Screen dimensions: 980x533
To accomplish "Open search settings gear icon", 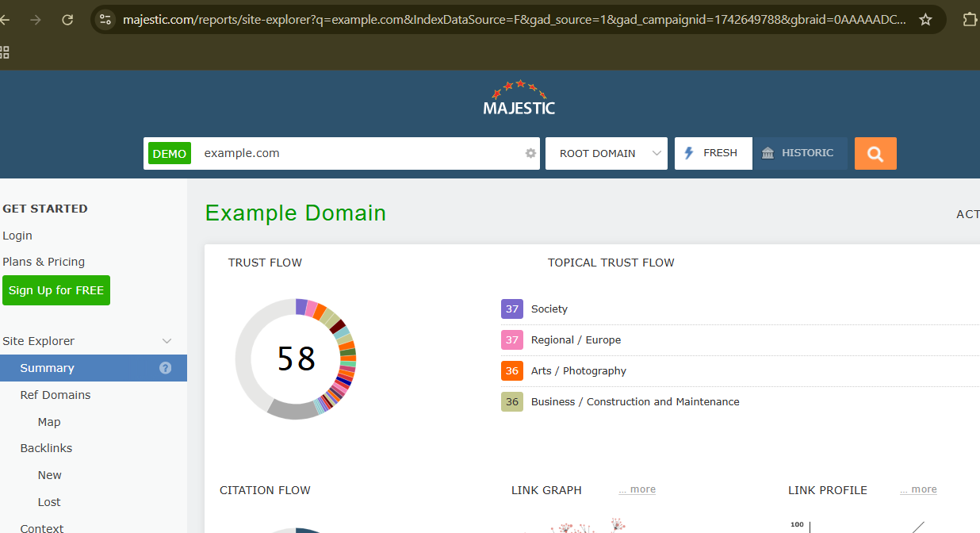I will pos(531,153).
